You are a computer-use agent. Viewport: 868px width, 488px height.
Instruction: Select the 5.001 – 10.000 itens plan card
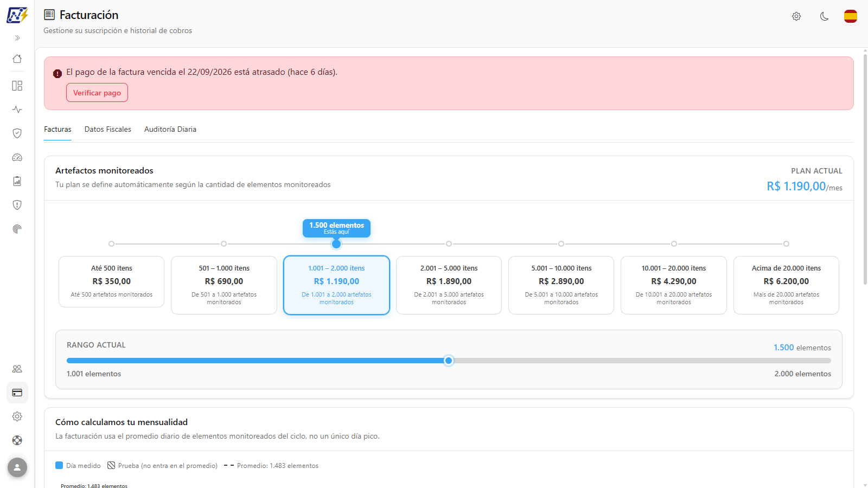click(x=561, y=285)
